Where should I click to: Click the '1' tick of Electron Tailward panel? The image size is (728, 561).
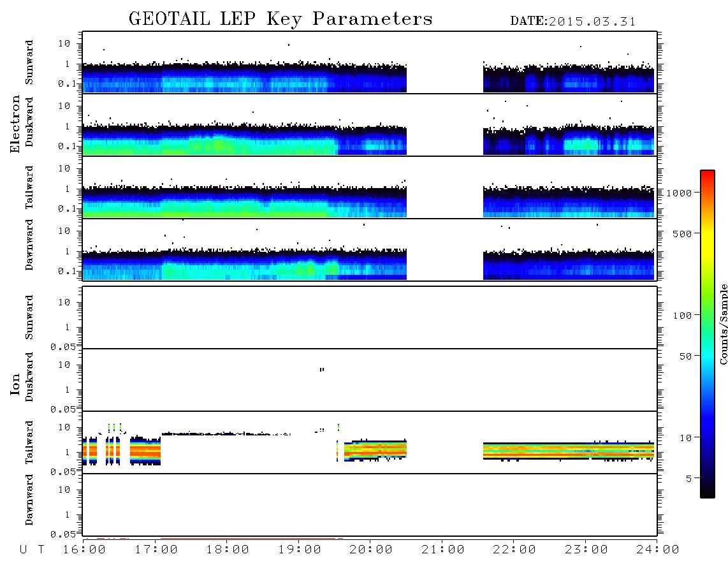[68, 189]
